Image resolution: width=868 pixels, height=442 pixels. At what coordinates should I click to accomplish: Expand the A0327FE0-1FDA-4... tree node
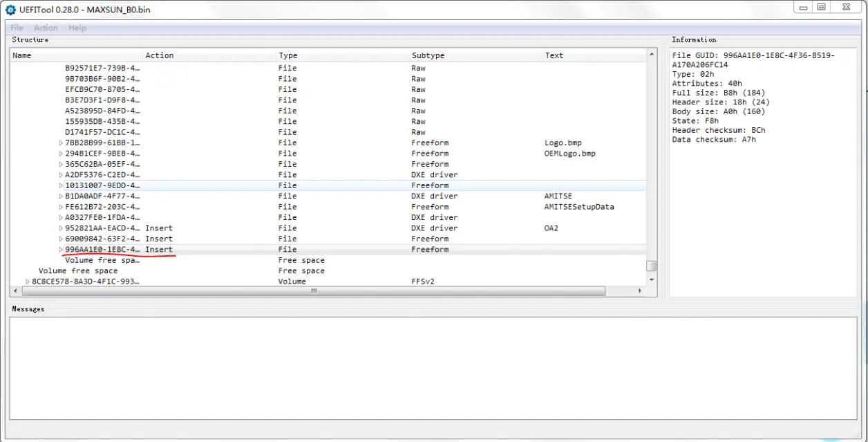[61, 217]
